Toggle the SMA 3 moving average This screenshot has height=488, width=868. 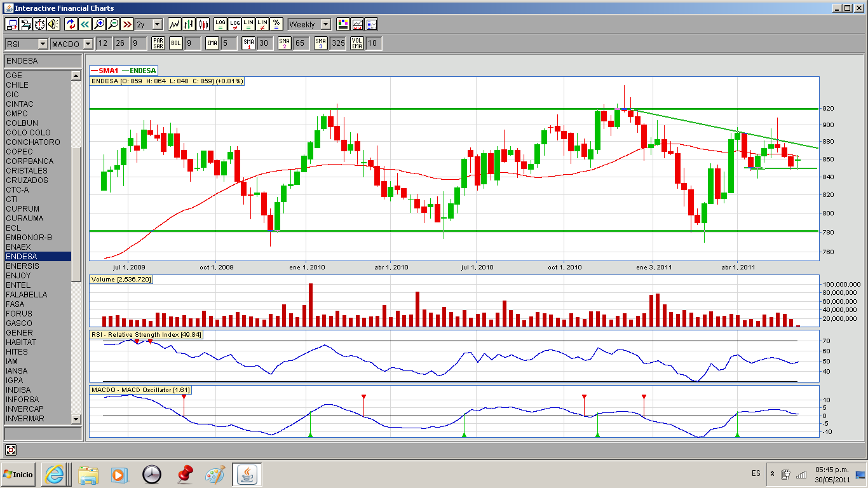[321, 43]
